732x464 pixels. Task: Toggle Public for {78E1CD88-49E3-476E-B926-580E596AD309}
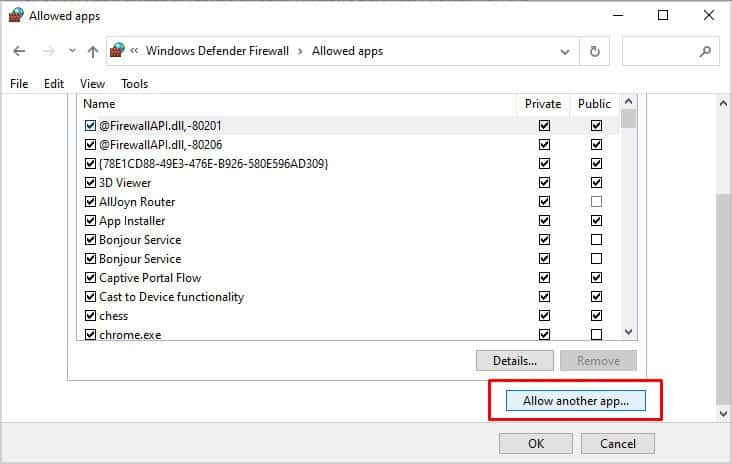coord(596,163)
